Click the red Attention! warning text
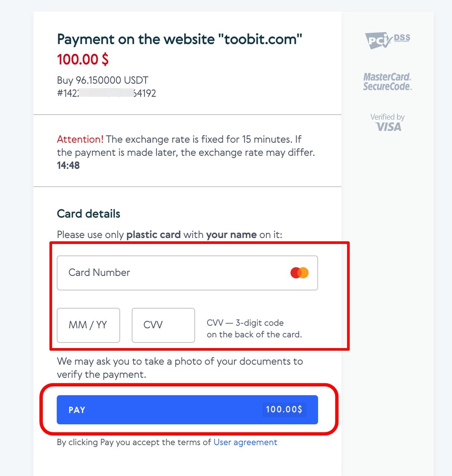The image size is (452, 476). (80, 139)
